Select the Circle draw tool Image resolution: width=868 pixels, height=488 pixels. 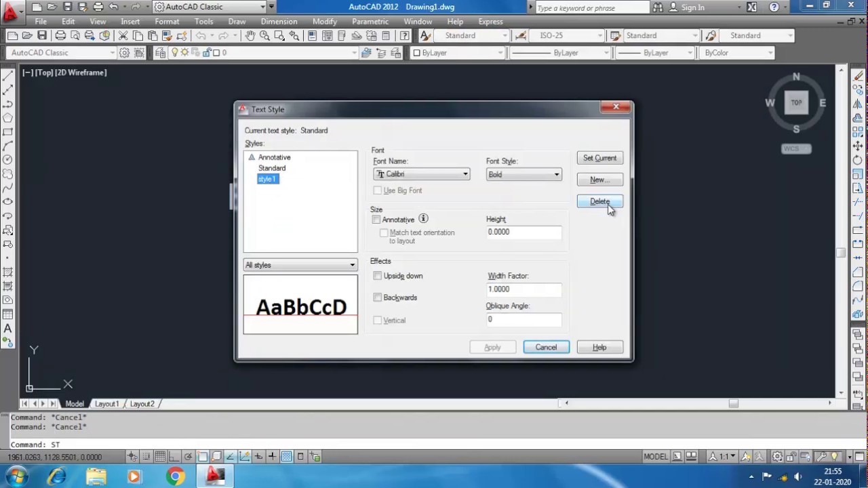(x=7, y=160)
